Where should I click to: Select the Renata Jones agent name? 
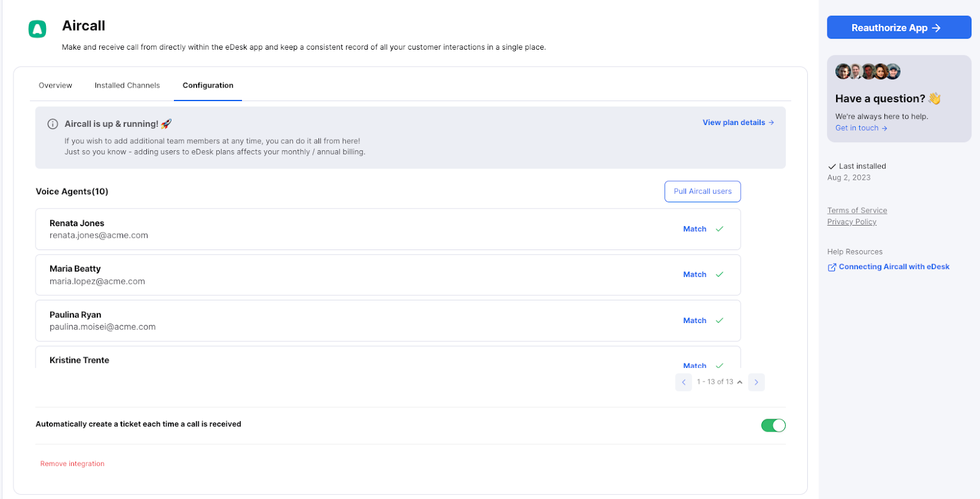coord(77,223)
